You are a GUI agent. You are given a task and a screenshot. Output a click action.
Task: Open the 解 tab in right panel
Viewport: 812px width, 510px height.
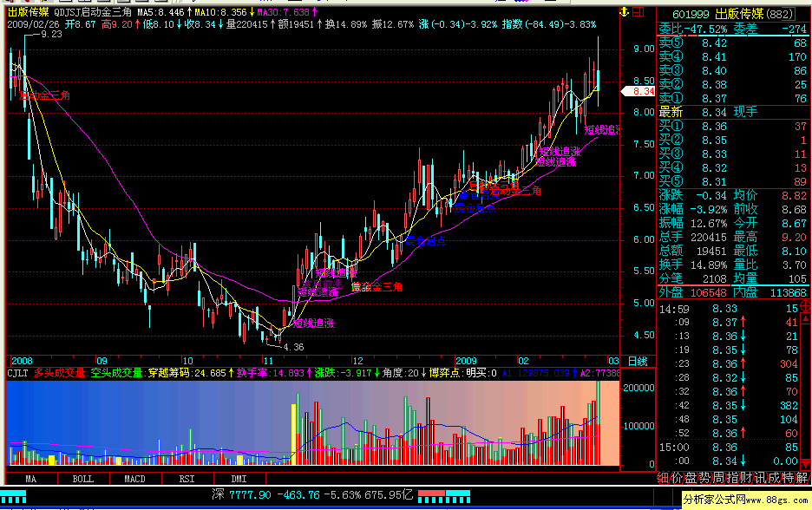[x=802, y=478]
